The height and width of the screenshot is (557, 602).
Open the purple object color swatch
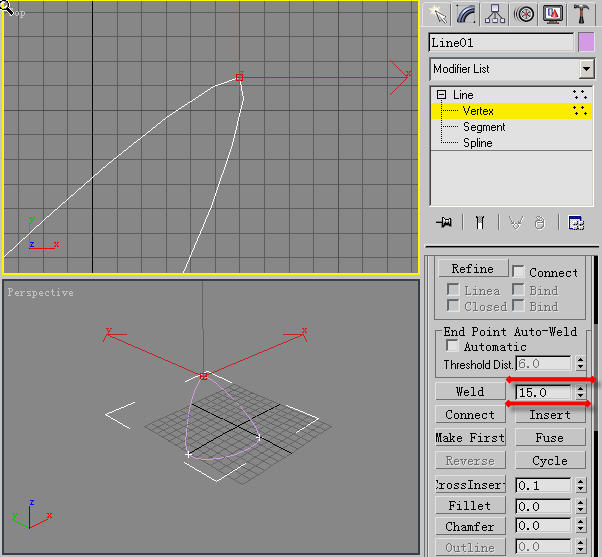[586, 42]
